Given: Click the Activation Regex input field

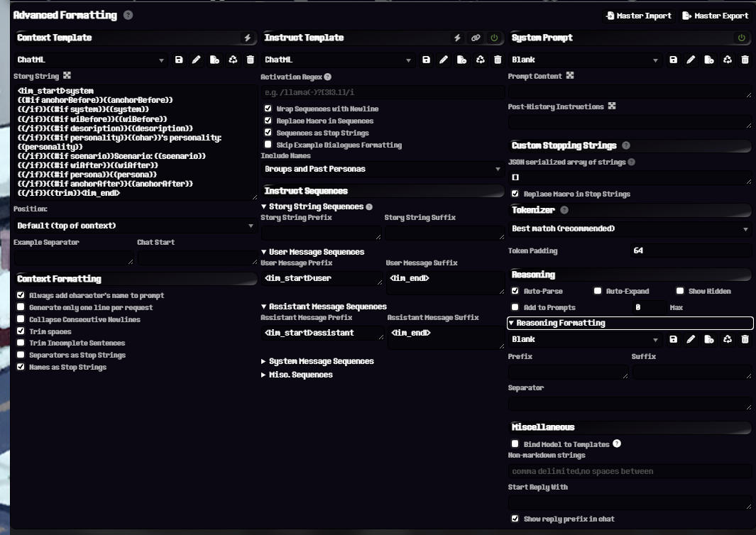Looking at the screenshot, I should 383,92.
